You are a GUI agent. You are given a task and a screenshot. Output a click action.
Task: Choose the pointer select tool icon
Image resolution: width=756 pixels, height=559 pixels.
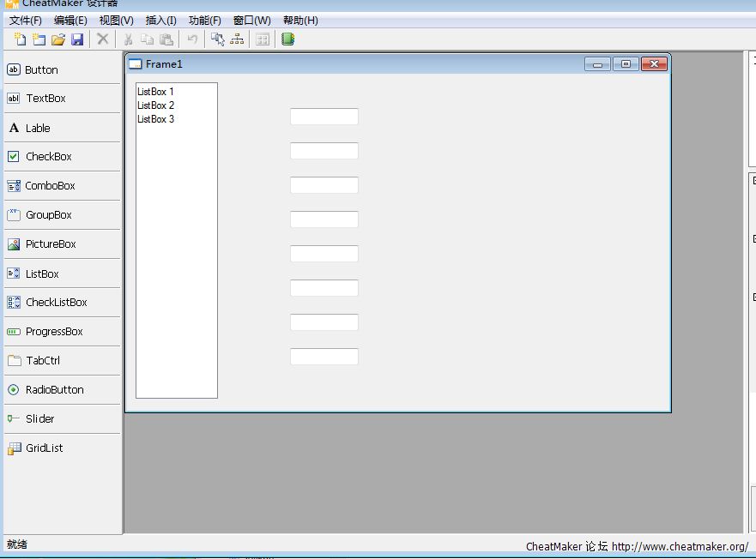pyautogui.click(x=217, y=39)
